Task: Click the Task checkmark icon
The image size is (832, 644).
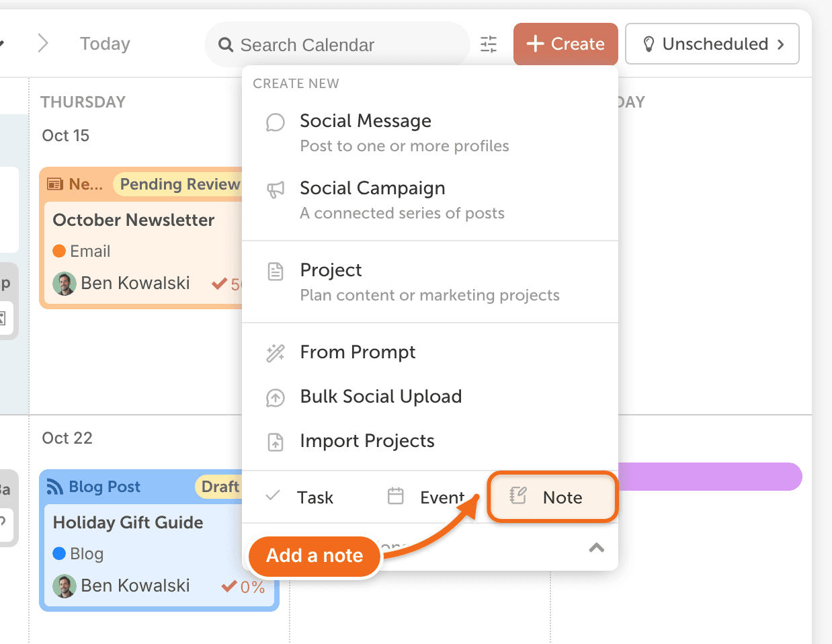Action: (273, 496)
